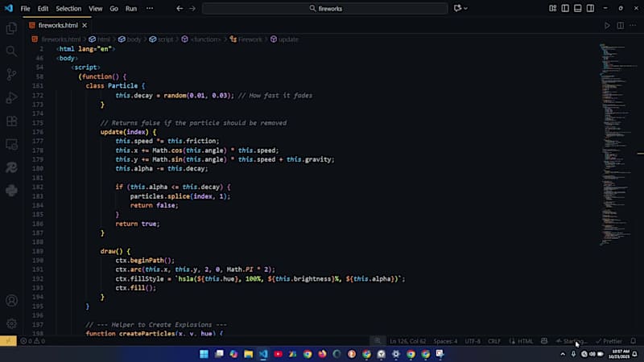Viewport: 644px width, 362px height.
Task: Go forward with the right arrow
Action: [192, 8]
